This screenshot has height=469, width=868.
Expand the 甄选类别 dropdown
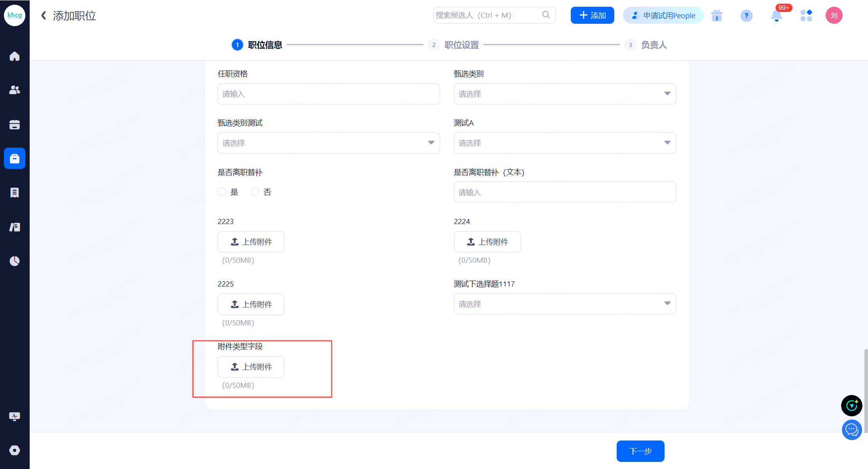[565, 94]
